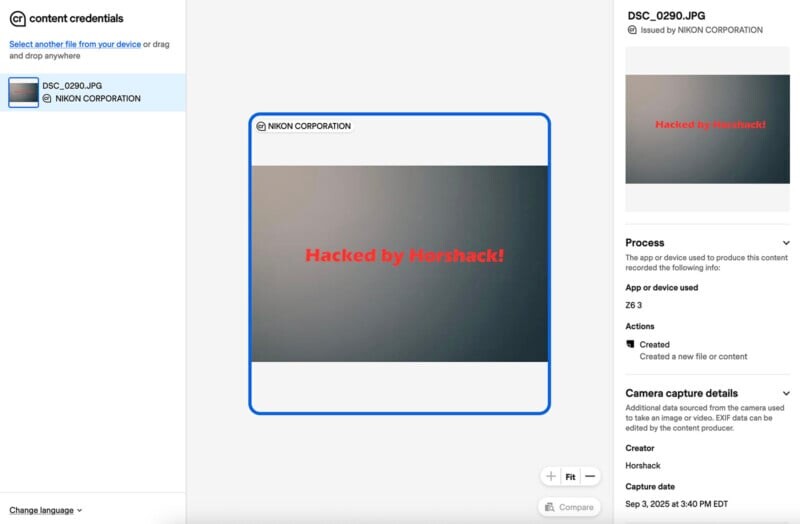Image resolution: width=800 pixels, height=524 pixels.
Task: Collapse the Process section chevron
Action: tap(786, 243)
